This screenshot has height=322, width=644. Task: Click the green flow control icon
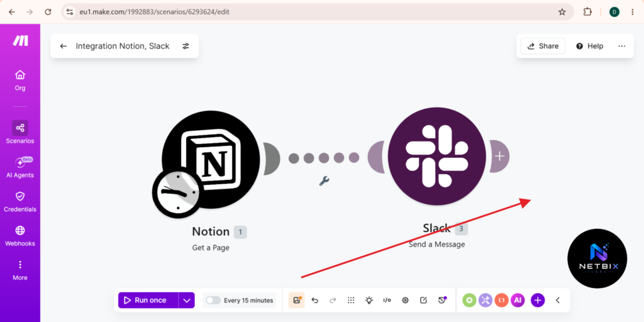pyautogui.click(x=469, y=300)
